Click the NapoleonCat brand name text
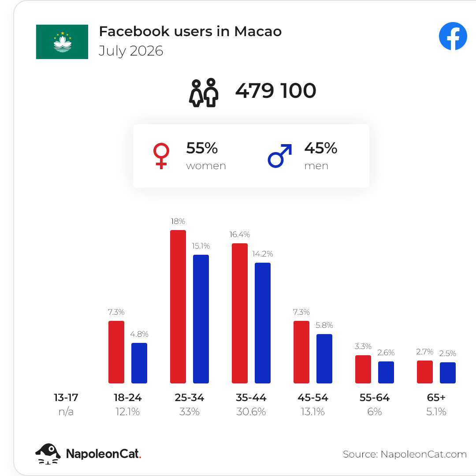 pos(104,454)
